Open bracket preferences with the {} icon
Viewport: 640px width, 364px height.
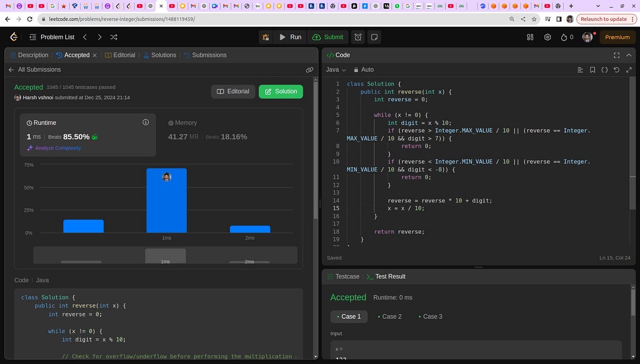point(604,69)
